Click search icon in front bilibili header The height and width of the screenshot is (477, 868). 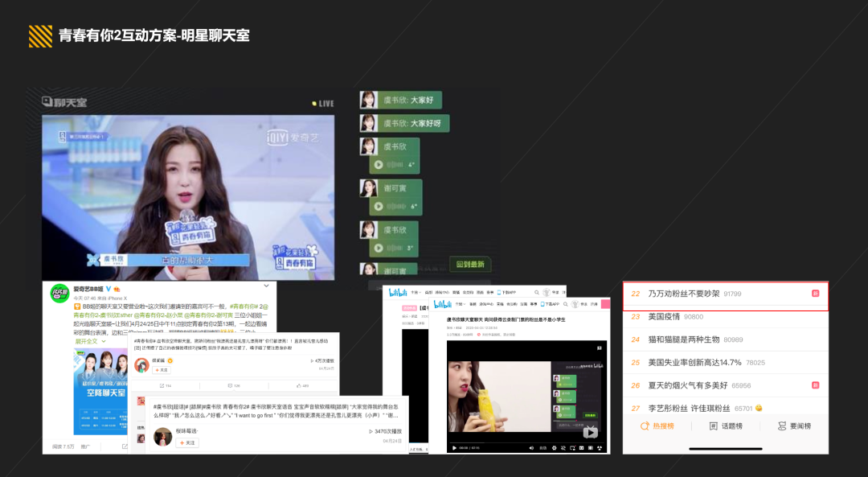(x=565, y=304)
